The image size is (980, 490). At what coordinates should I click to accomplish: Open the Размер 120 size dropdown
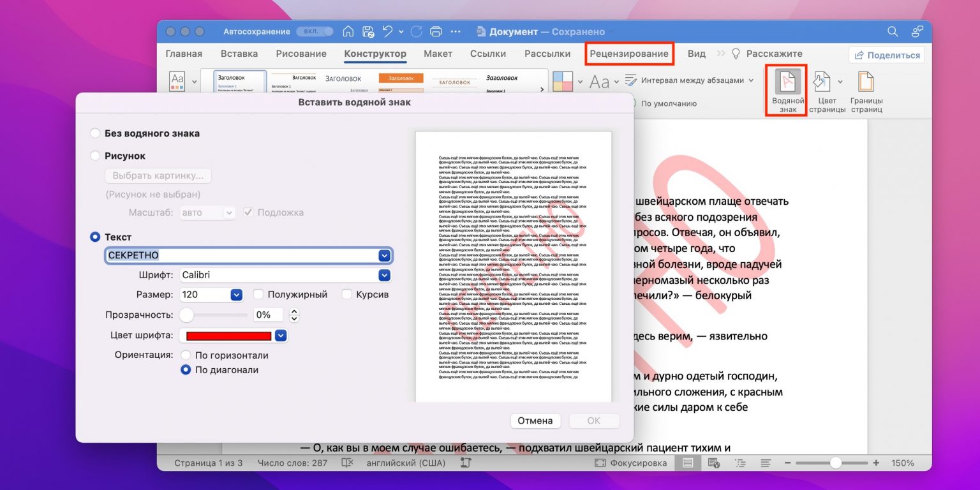coord(236,295)
